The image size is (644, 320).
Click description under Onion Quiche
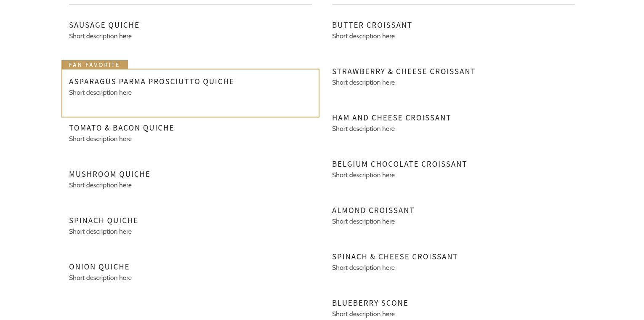pos(100,278)
